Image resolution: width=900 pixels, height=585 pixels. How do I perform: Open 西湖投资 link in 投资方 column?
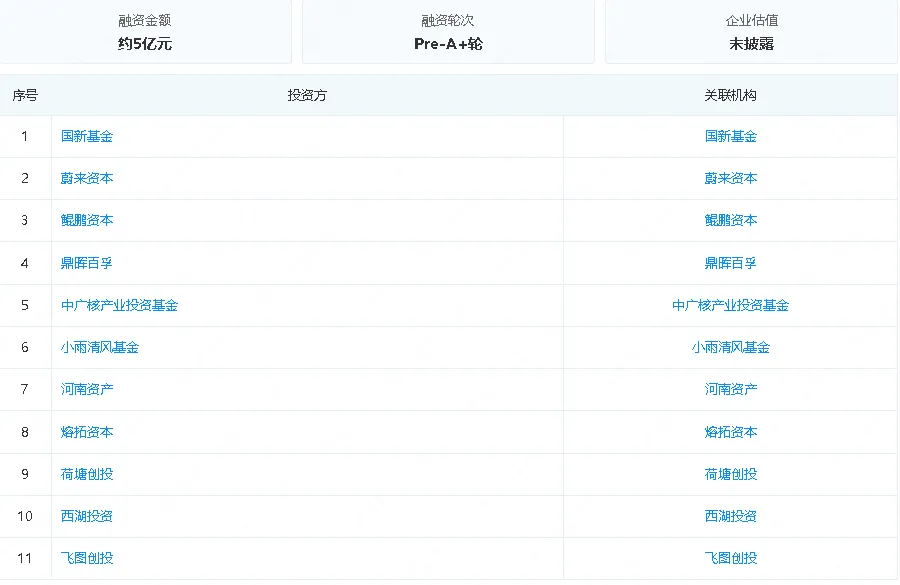[x=87, y=516]
